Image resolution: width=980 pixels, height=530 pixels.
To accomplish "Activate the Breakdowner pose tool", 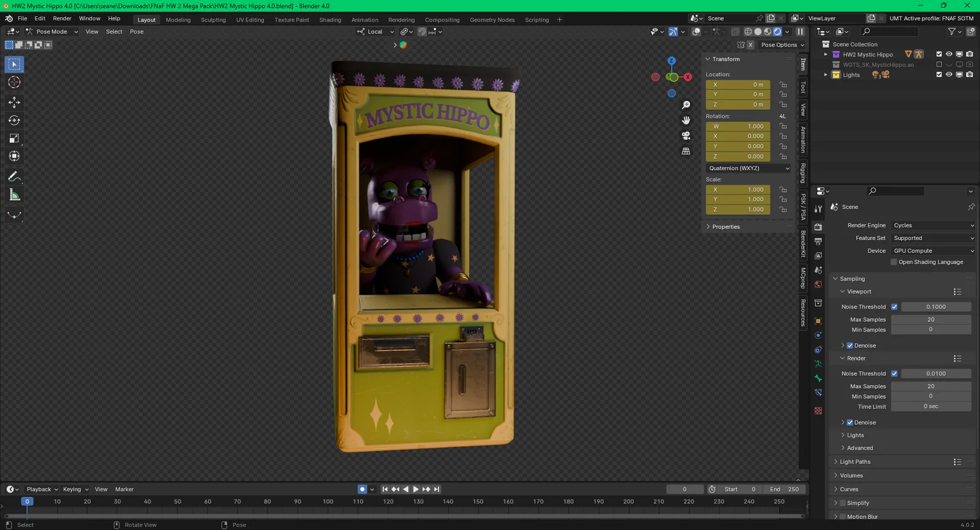I will pyautogui.click(x=14, y=215).
